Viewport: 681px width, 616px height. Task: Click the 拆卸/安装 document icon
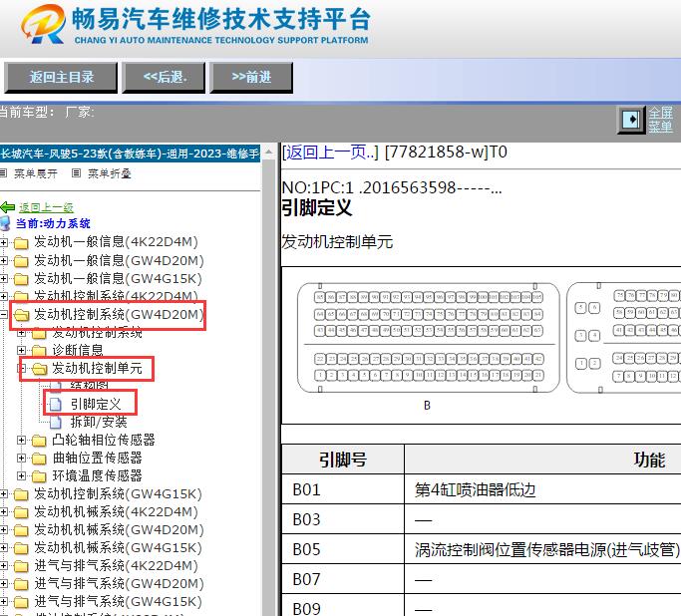(x=55, y=422)
